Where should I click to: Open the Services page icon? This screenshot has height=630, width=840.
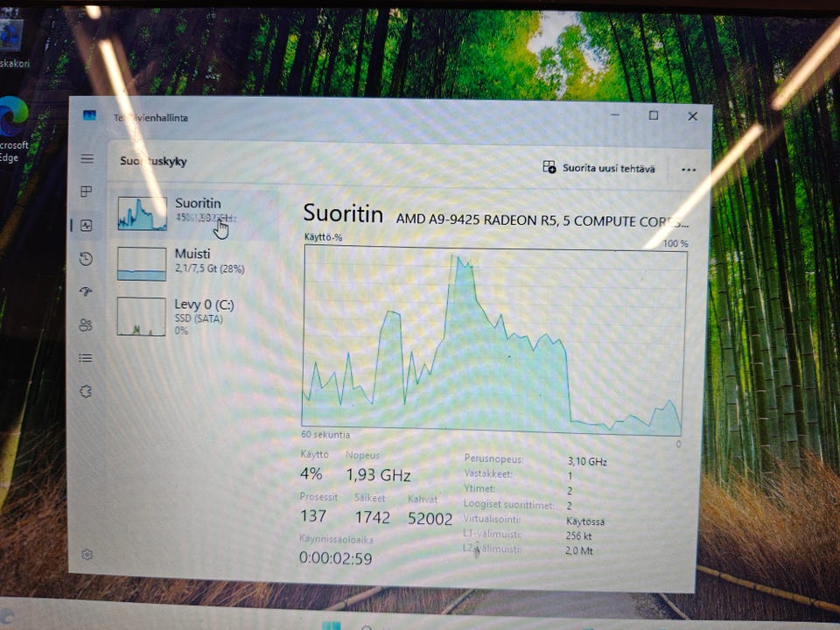(86, 392)
